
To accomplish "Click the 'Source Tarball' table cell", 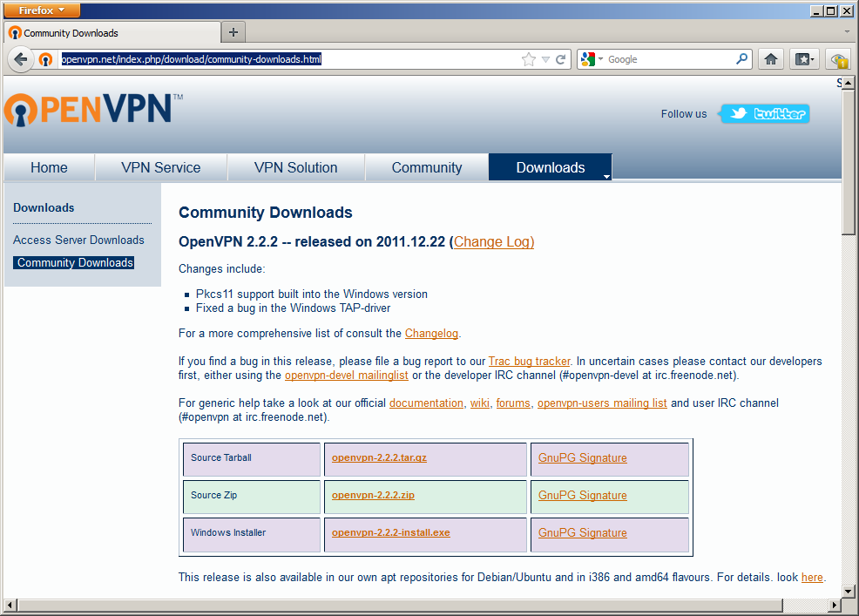I will 252,459.
